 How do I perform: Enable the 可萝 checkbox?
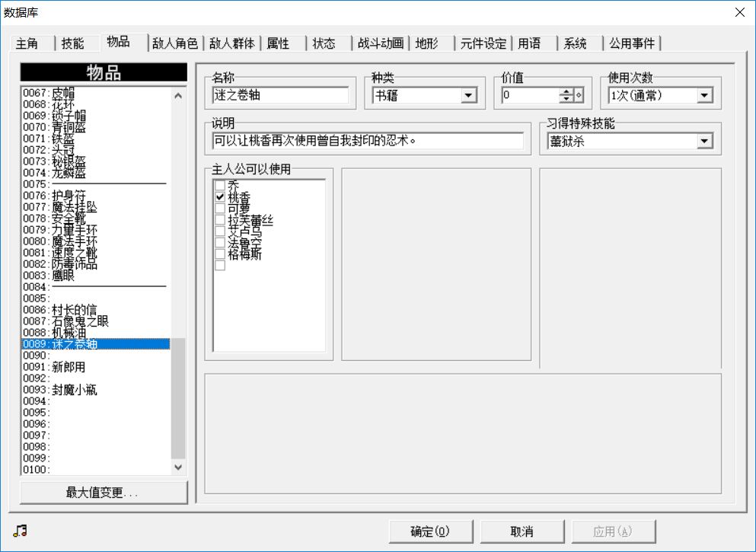click(221, 208)
